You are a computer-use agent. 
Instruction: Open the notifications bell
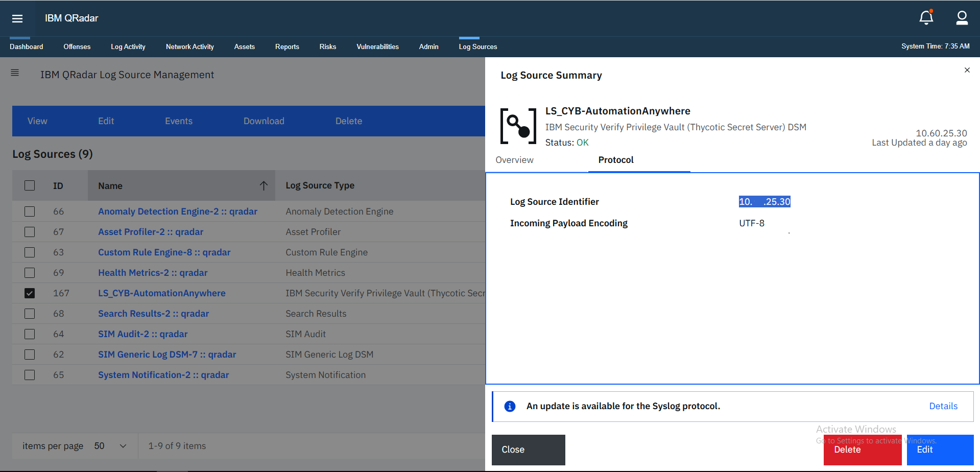click(926, 18)
